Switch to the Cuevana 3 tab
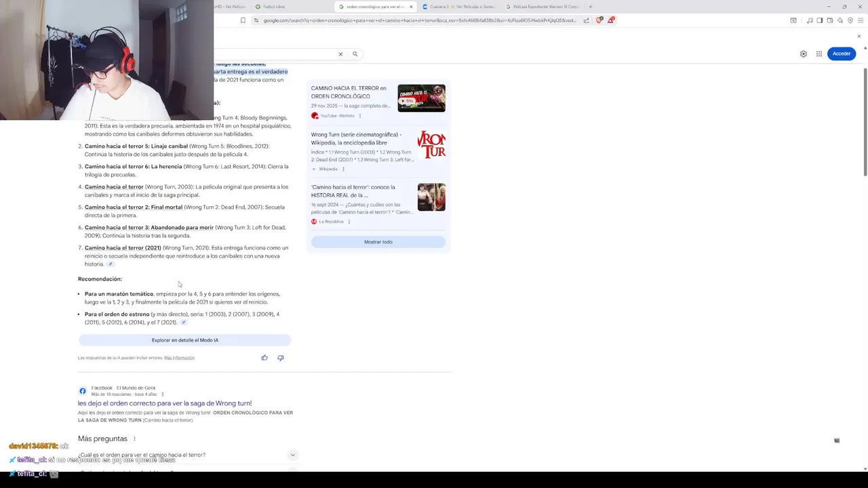Screen dimensions: 868x488 pyautogui.click(x=459, y=7)
